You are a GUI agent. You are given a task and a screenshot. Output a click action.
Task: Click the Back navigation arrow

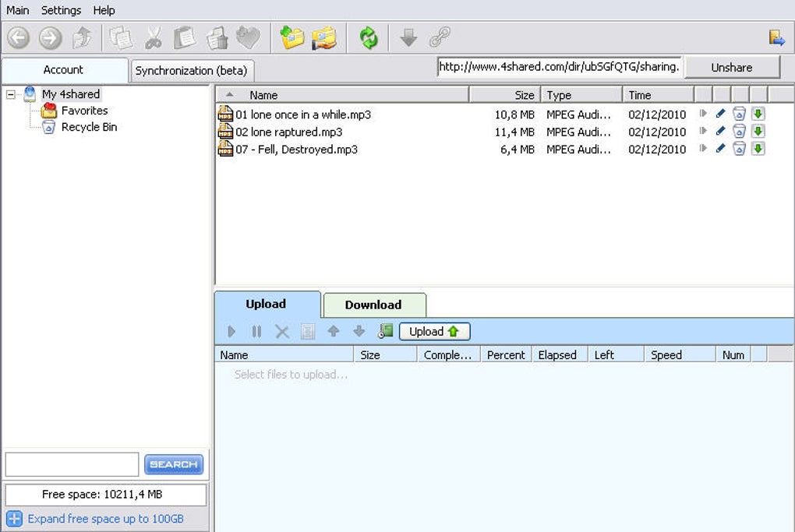(x=18, y=38)
